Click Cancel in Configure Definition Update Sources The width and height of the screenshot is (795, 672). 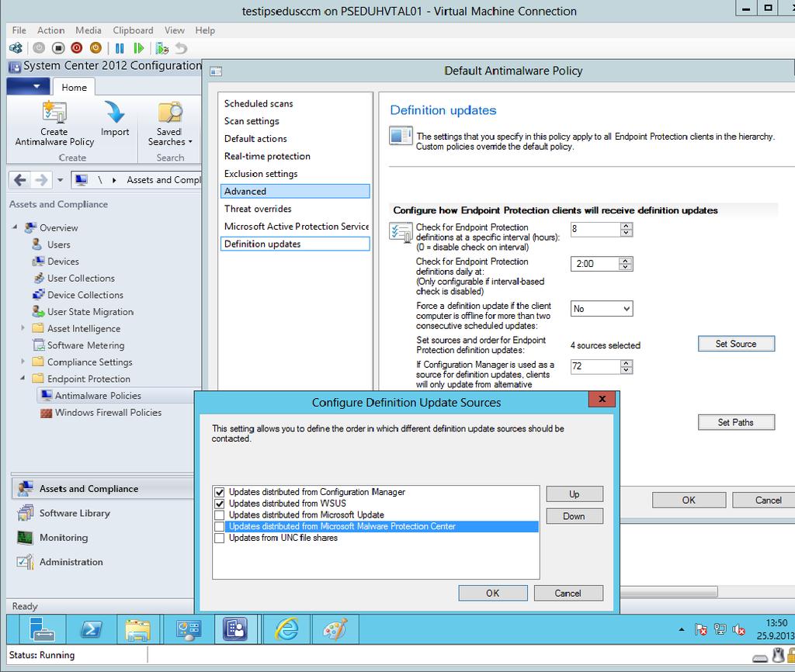[568, 593]
